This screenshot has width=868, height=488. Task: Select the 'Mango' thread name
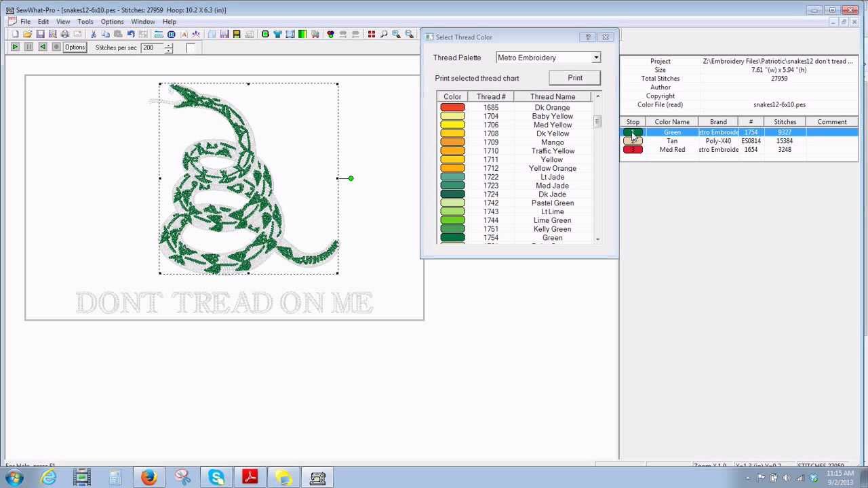point(553,142)
